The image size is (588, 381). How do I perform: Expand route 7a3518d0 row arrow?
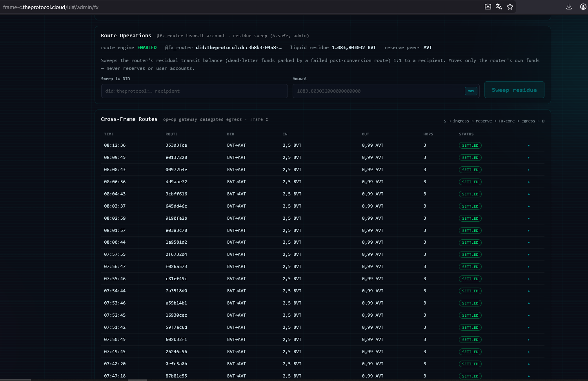[x=529, y=291]
